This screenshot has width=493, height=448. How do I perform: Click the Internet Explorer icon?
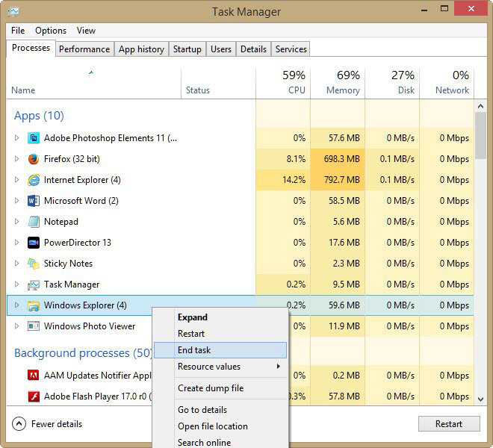point(34,180)
